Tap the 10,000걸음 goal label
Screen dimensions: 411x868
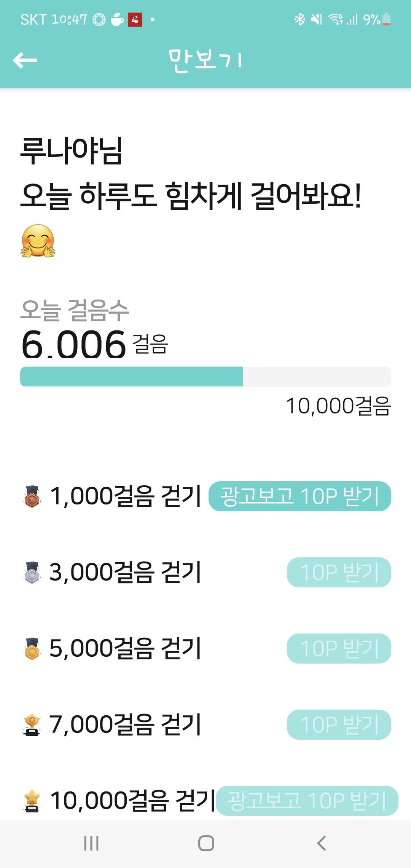pyautogui.click(x=338, y=406)
